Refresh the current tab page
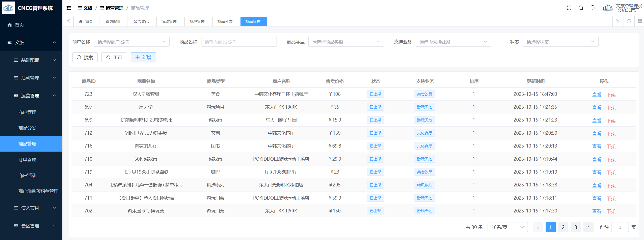Image resolution: width=644 pixels, height=240 pixels. click(629, 21)
